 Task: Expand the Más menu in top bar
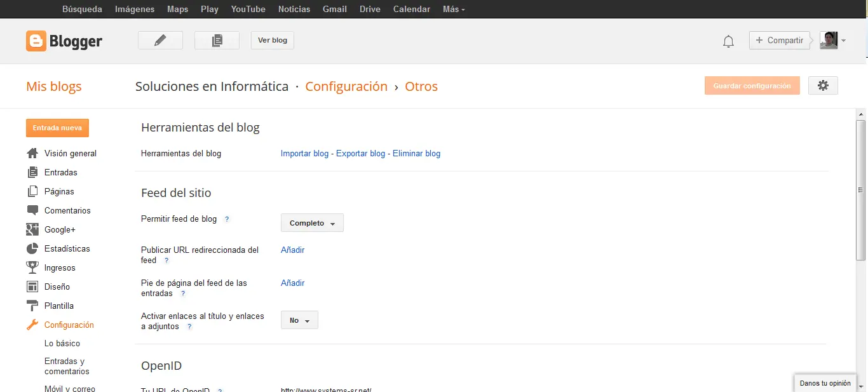454,9
